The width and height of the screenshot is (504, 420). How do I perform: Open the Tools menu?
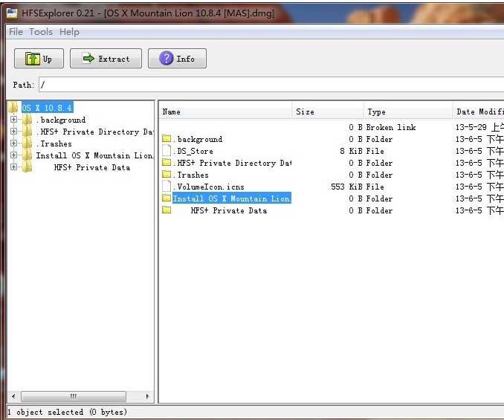pyautogui.click(x=41, y=32)
